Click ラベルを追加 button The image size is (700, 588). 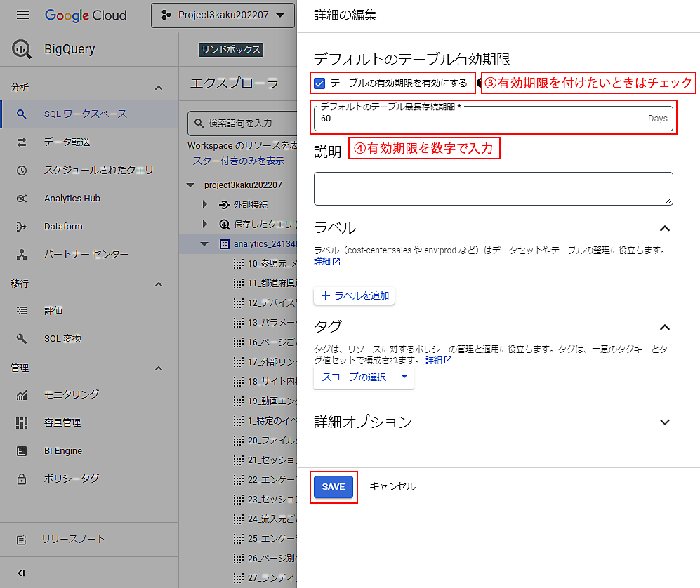pos(355,296)
